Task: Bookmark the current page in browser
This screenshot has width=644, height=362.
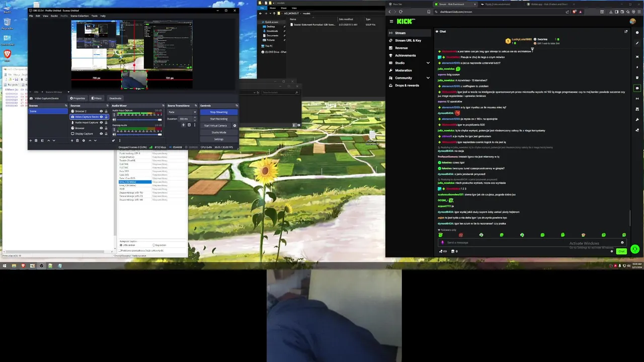Action: (x=429, y=12)
